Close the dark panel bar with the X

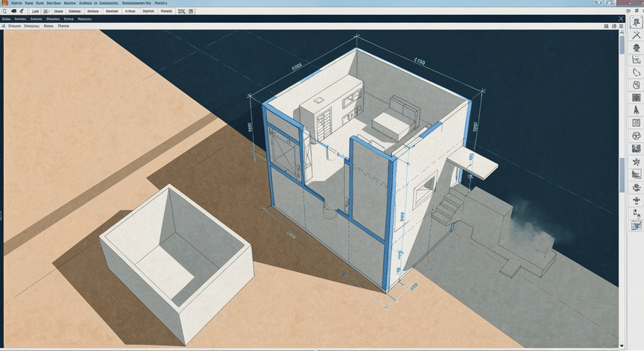[x=621, y=19]
